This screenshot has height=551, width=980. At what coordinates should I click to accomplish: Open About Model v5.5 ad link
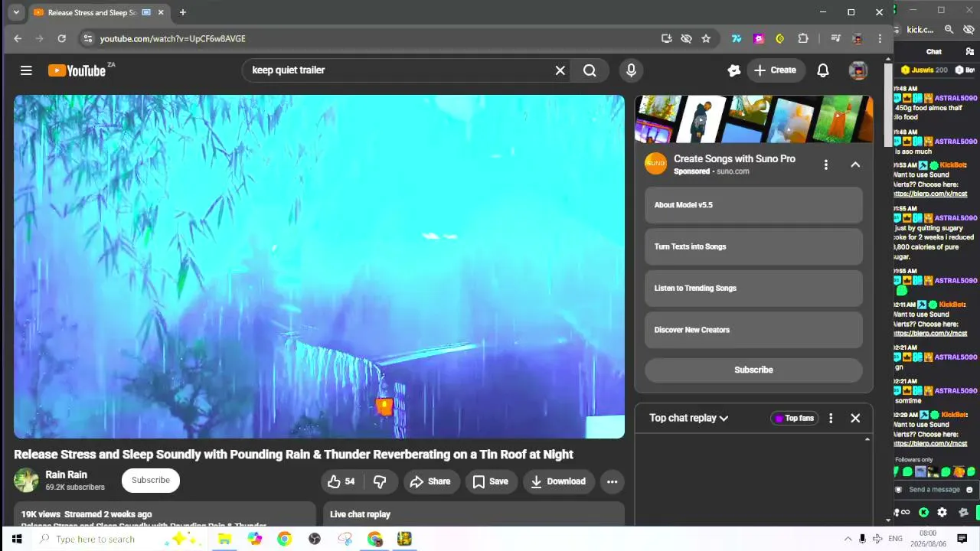[x=753, y=205]
